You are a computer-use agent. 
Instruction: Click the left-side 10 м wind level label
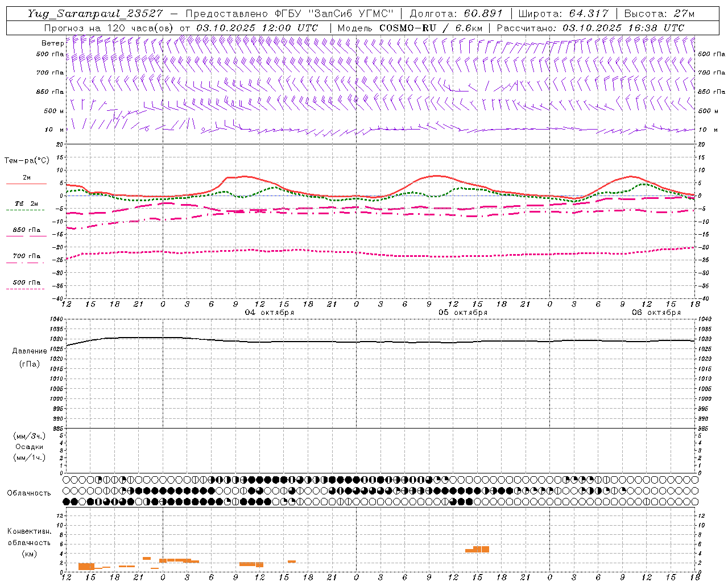tap(55, 130)
